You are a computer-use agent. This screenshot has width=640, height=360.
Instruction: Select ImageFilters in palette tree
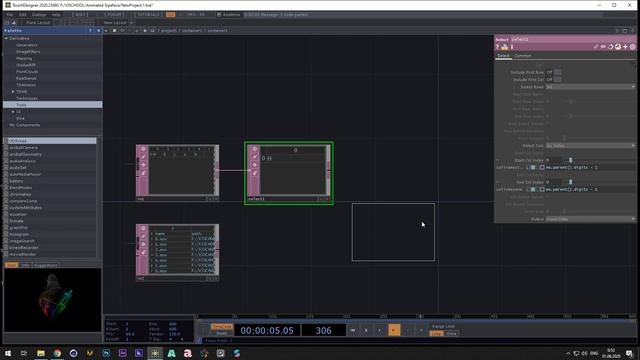28,52
